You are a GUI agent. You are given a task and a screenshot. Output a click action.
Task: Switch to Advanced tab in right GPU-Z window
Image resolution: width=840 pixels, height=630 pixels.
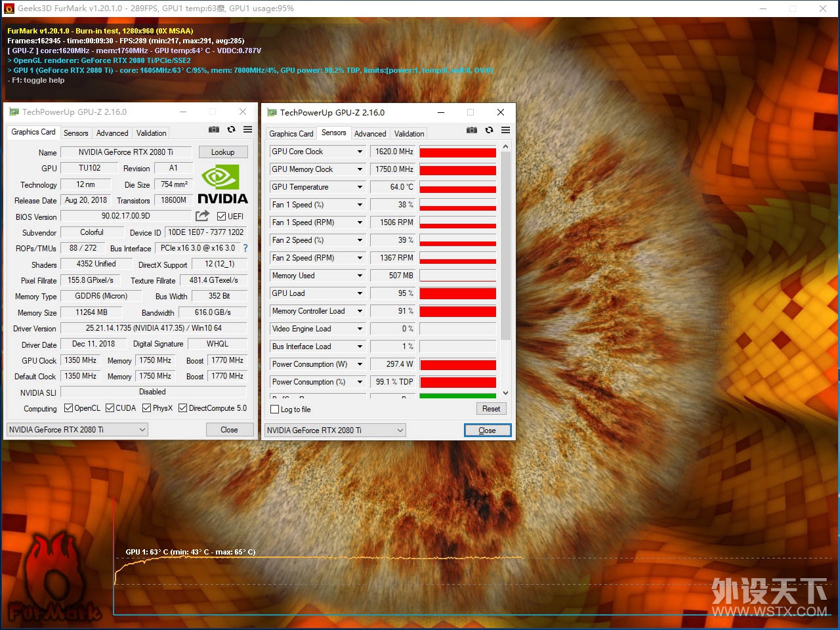370,134
